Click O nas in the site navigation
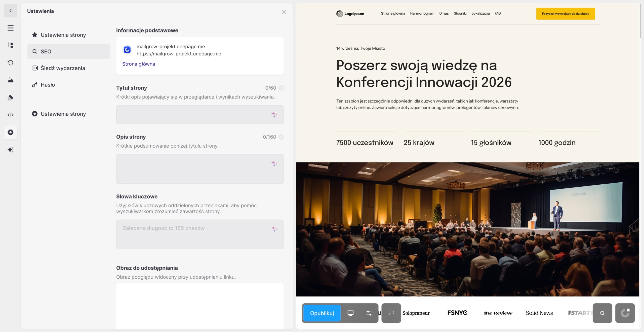 click(x=444, y=13)
